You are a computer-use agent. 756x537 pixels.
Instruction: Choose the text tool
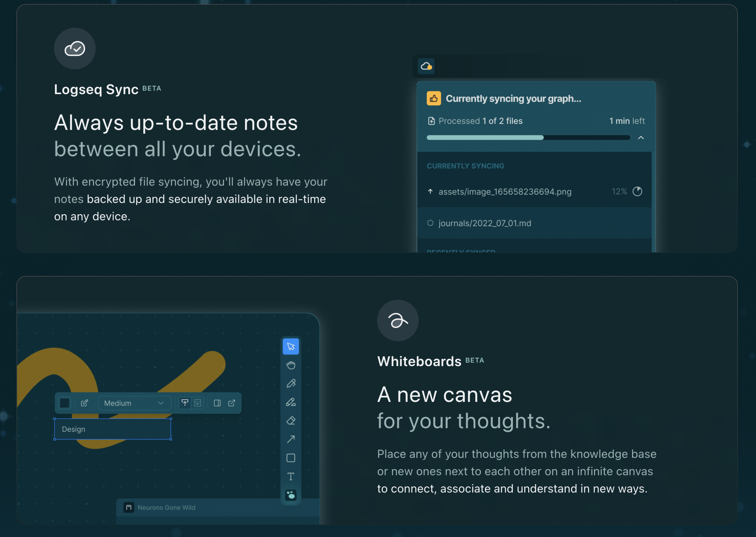[x=291, y=476]
